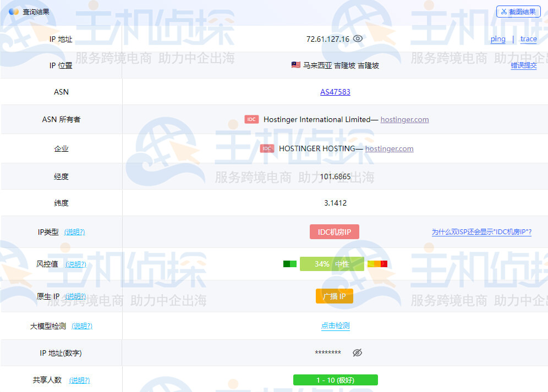Click the scissors icon on 截图结果 button
This screenshot has width=548, height=392.
(x=503, y=12)
